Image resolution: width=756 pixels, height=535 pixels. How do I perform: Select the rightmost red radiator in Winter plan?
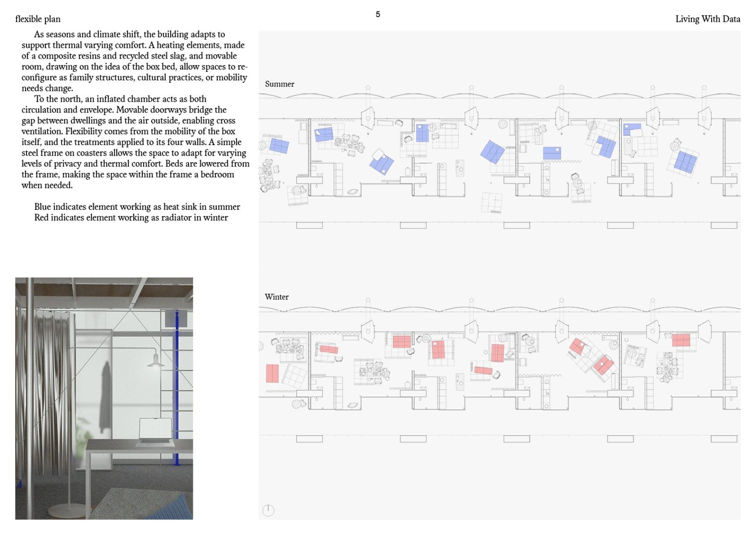pos(681,340)
